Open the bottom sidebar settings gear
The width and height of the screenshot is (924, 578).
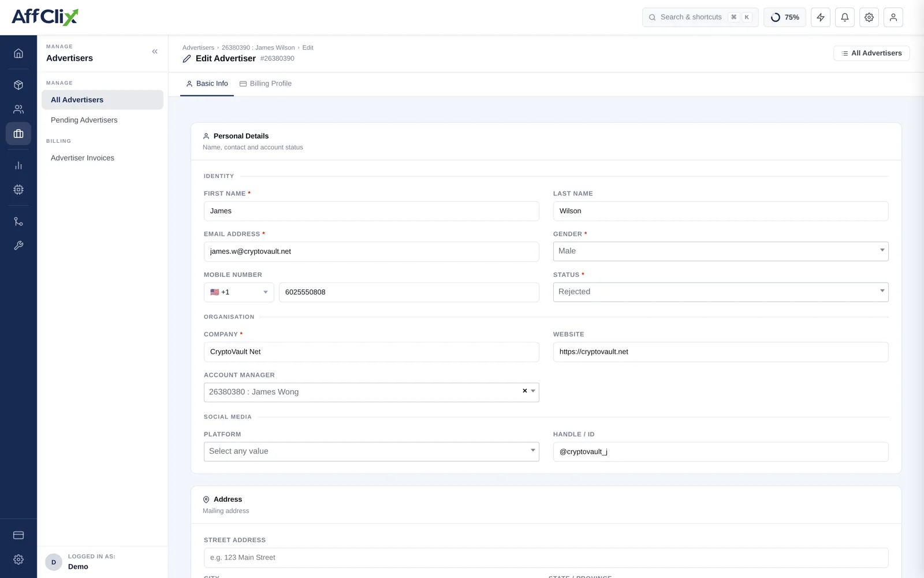click(x=18, y=560)
